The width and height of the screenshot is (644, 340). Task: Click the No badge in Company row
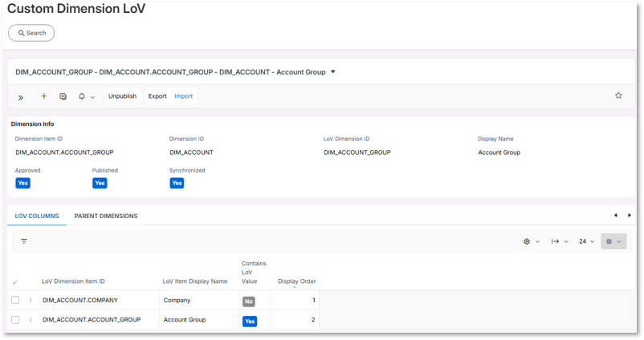click(x=248, y=302)
